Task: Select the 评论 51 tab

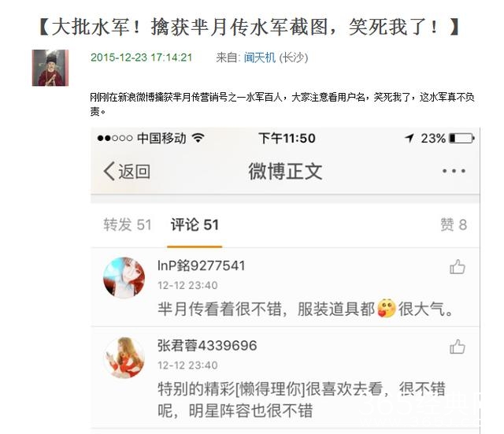Action: (195, 224)
